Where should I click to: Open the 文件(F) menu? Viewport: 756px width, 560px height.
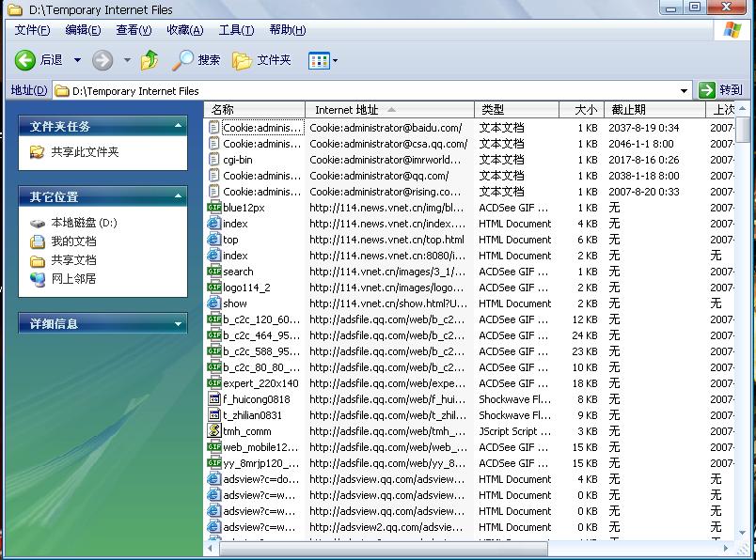coord(32,30)
